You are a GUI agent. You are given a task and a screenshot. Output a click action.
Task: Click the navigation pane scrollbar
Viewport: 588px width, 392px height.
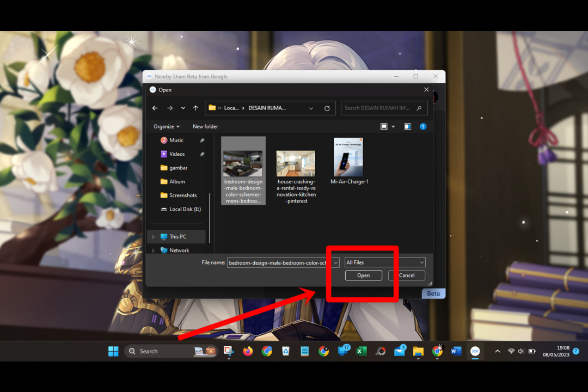pyautogui.click(x=209, y=218)
